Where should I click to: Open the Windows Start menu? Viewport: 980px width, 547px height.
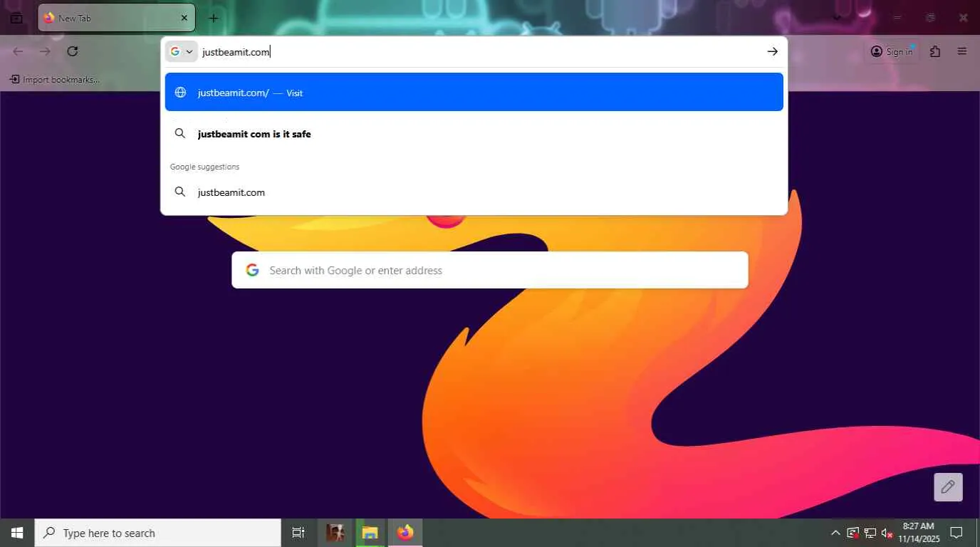point(17,533)
